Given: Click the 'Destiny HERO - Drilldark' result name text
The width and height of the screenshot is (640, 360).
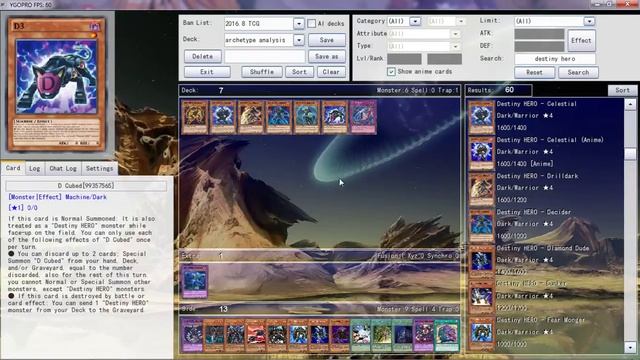Looking at the screenshot, I should coord(537,176).
